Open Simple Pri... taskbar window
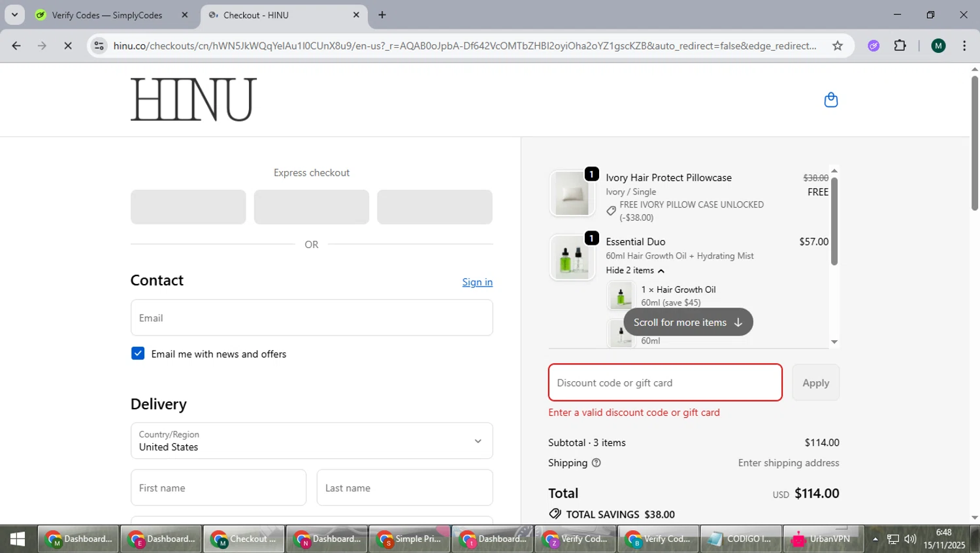Viewport: 980px width, 553px height. coord(410,539)
